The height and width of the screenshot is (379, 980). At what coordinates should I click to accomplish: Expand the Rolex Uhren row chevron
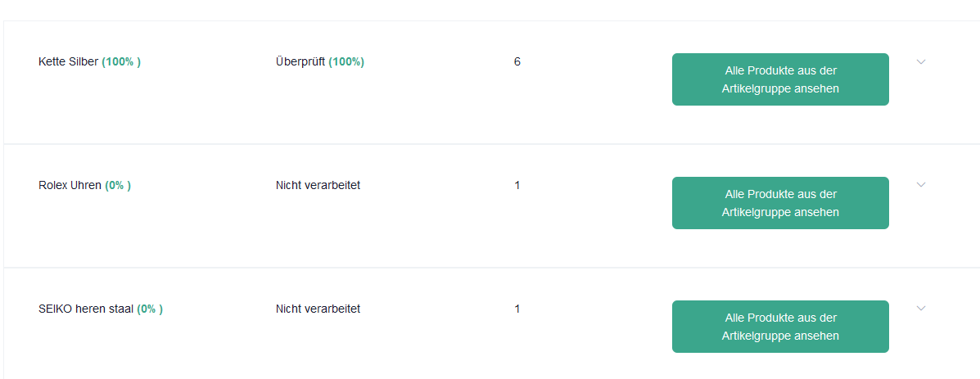(x=920, y=185)
